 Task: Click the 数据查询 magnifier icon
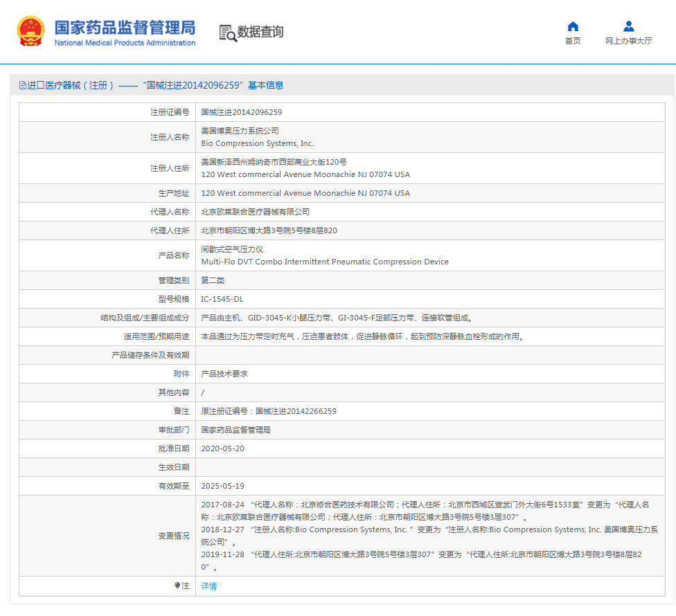pos(228,33)
